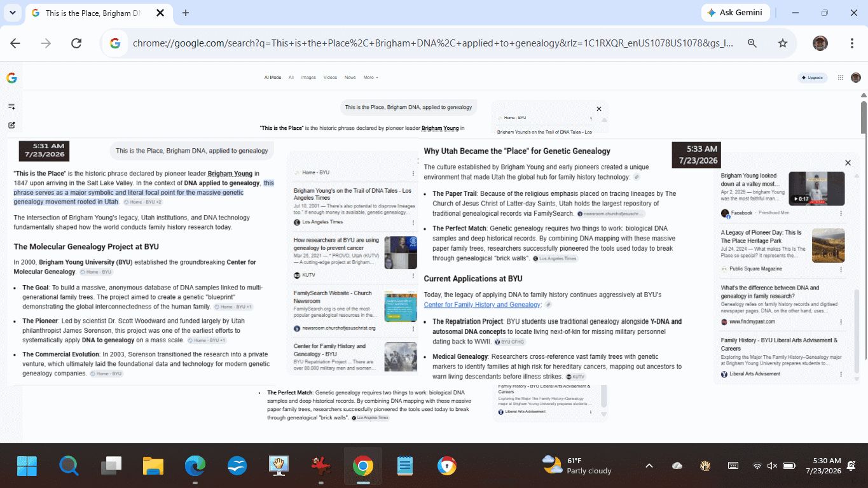
Task: Reload the current page
Action: click(x=76, y=43)
